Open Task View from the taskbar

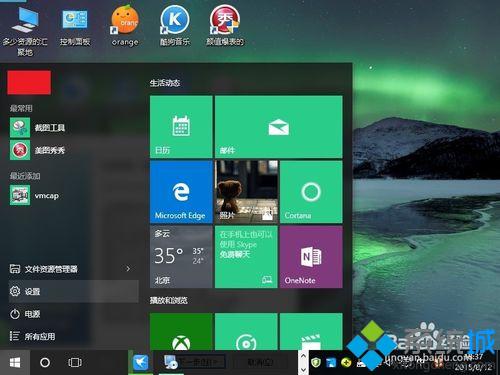[75, 362]
